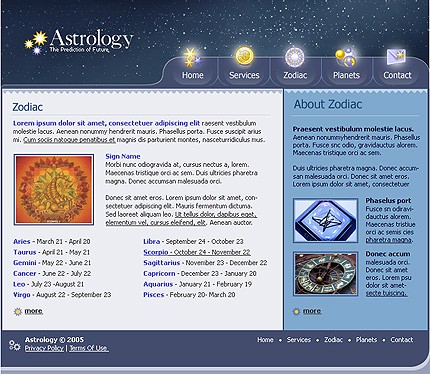Click the 'Sign Name' heading
Screen dimensions: 430x374
[x=123, y=156]
